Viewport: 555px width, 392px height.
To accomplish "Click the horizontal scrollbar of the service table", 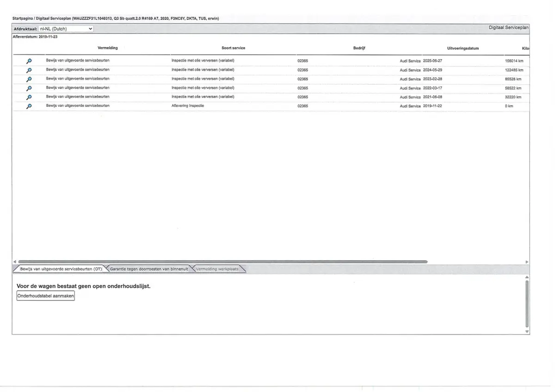I will 222,262.
